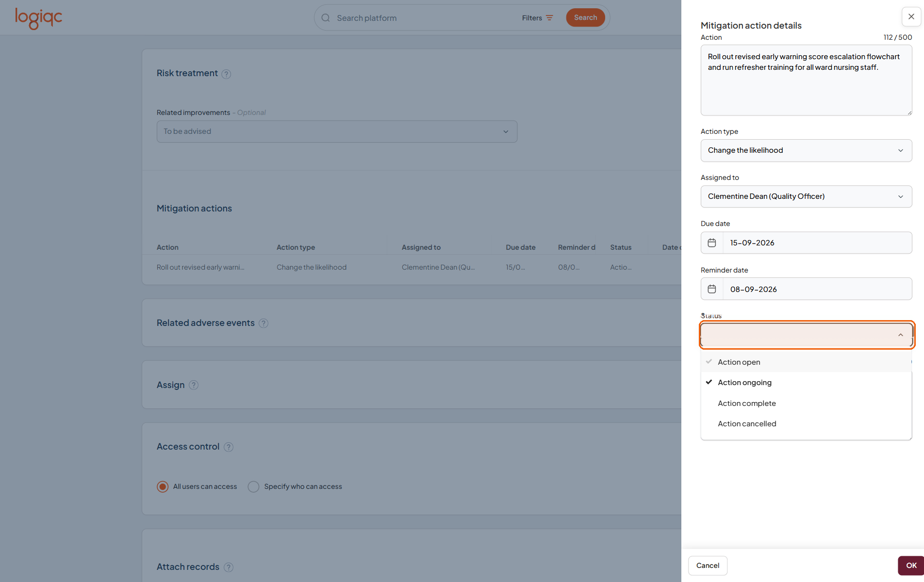Show help for Risk treatment
The height and width of the screenshot is (582, 924).
[226, 74]
